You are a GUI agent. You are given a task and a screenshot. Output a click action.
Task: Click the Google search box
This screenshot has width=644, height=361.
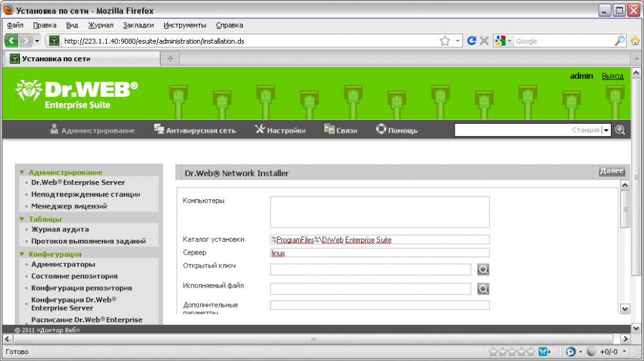click(563, 41)
